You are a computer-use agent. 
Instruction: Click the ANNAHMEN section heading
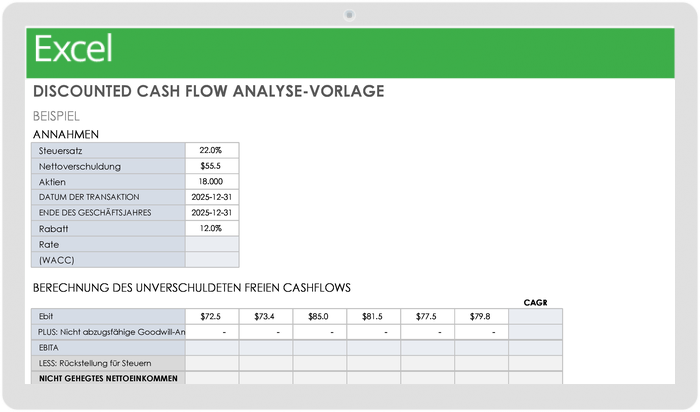pos(66,134)
